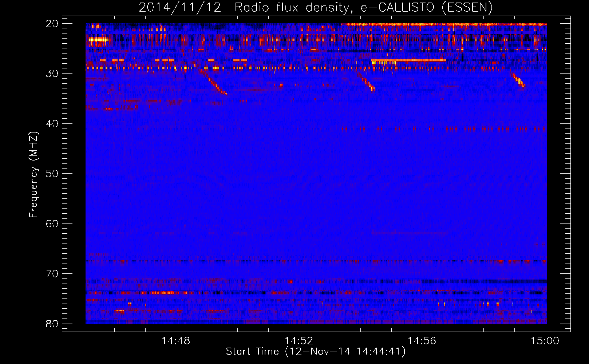Click the drifting burst streak near 14:59
Screen dimensions: 589x364
click(518, 80)
